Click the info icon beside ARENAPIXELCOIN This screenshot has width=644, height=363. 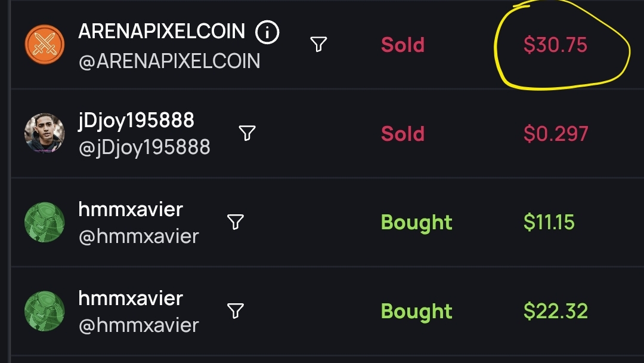tap(267, 33)
